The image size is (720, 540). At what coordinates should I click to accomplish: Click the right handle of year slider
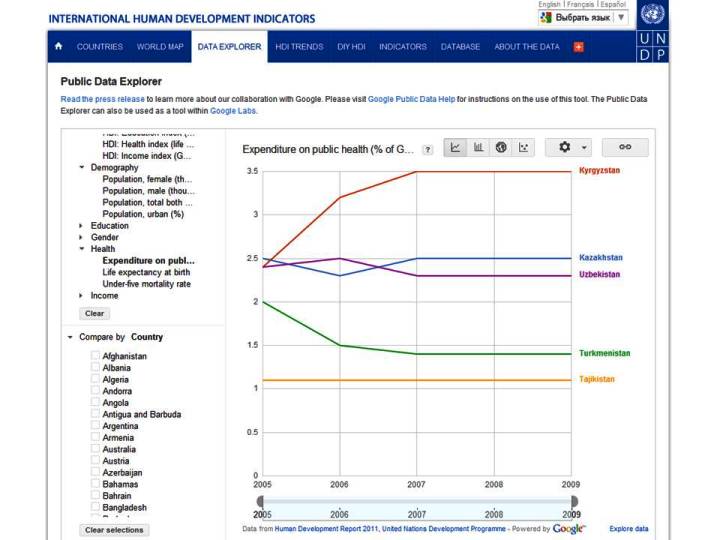tap(574, 501)
